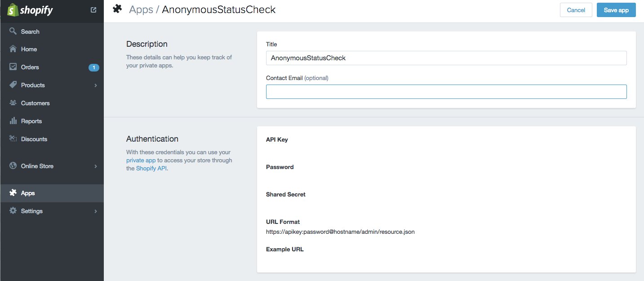Screen dimensions: 644x281
Task: Focus the Contact Email input field
Action: 446,92
